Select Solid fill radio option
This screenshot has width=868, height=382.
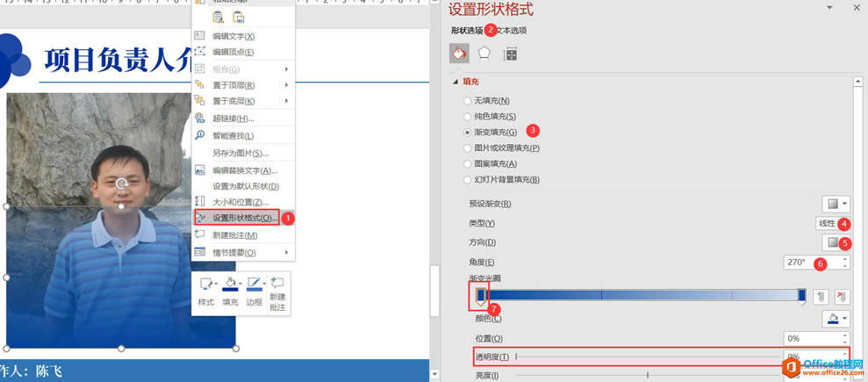[467, 117]
